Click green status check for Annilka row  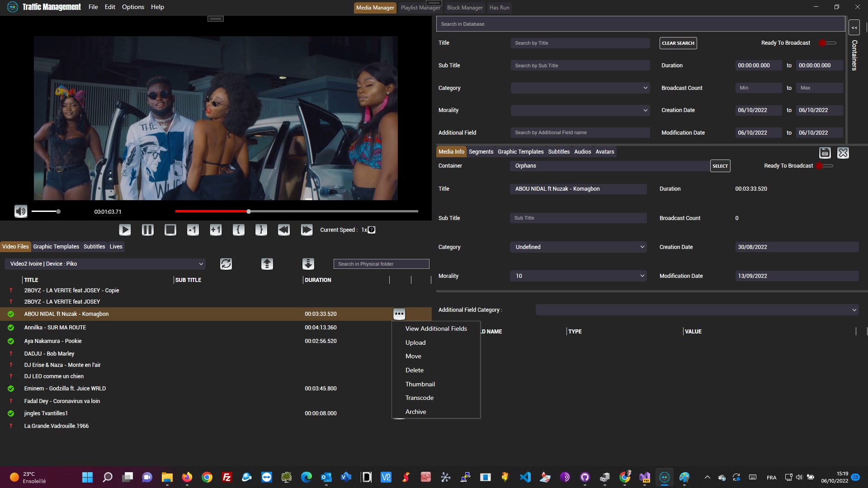(11, 328)
